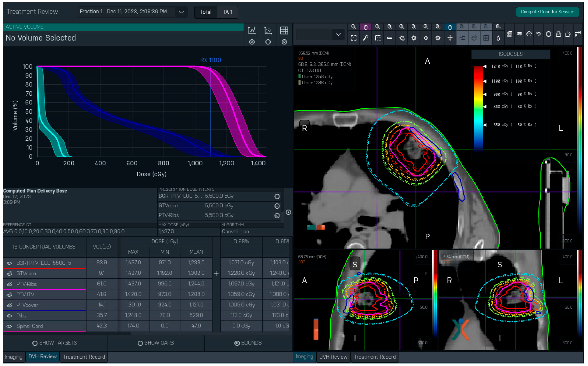Select the SHOW TARGETS radio option

pyautogui.click(x=35, y=343)
